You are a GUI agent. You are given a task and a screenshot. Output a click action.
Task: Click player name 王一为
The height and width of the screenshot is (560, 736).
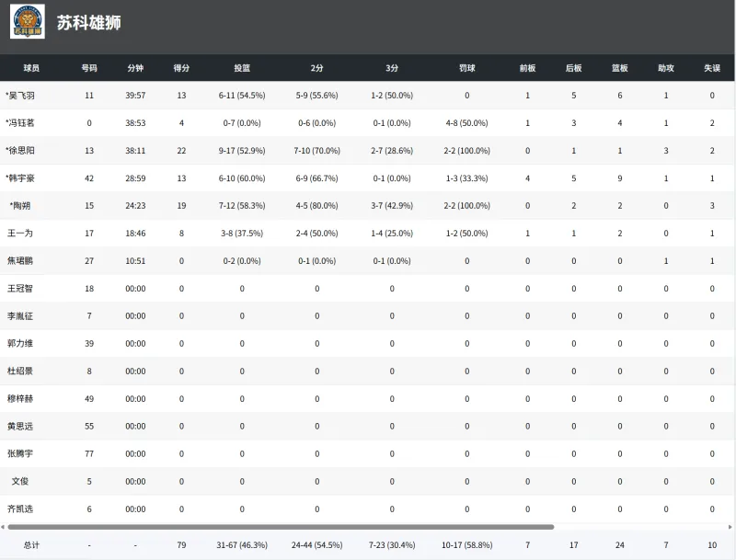(x=20, y=234)
